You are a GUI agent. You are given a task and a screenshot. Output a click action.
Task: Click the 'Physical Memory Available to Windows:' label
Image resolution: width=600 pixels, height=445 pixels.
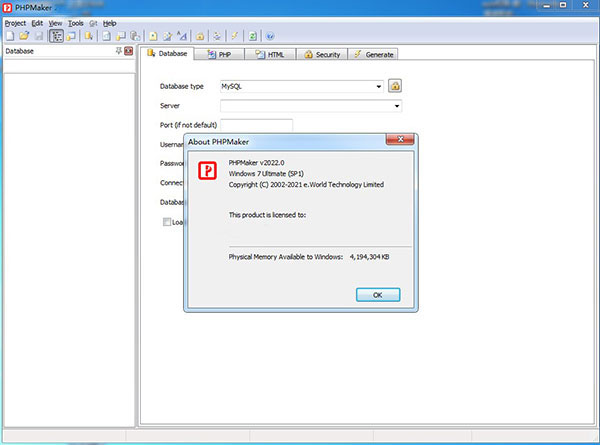(x=285, y=257)
